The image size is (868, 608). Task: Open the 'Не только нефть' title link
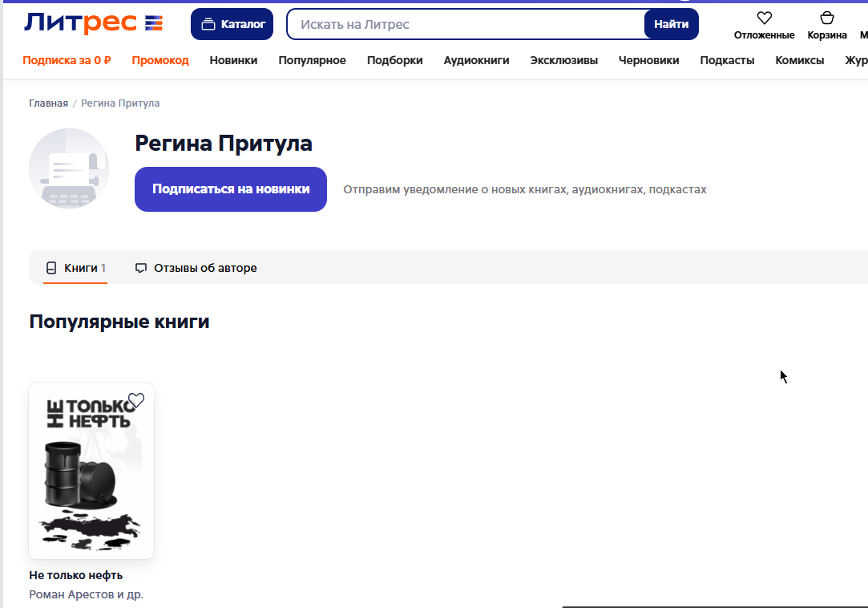click(76, 575)
